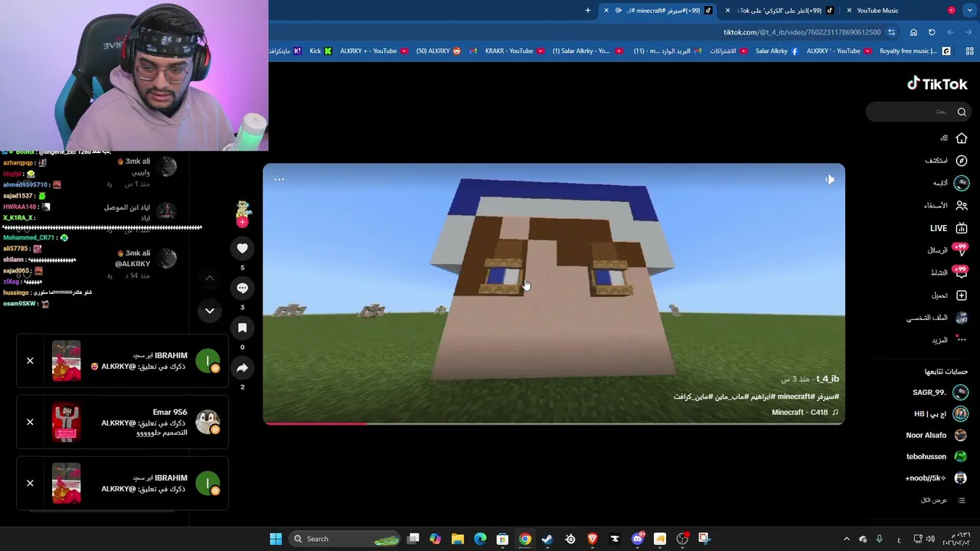Open the Salar Alkrky Facebook bookmark

click(x=776, y=51)
